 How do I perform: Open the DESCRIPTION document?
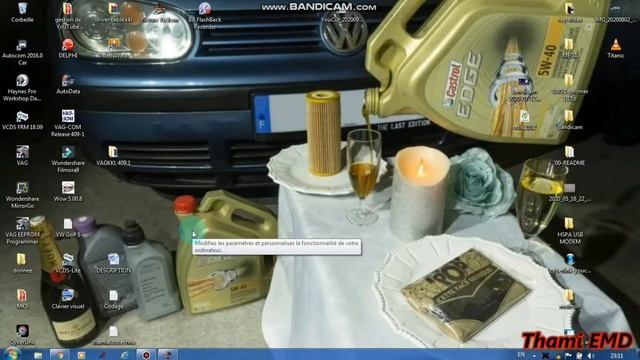[x=113, y=263]
